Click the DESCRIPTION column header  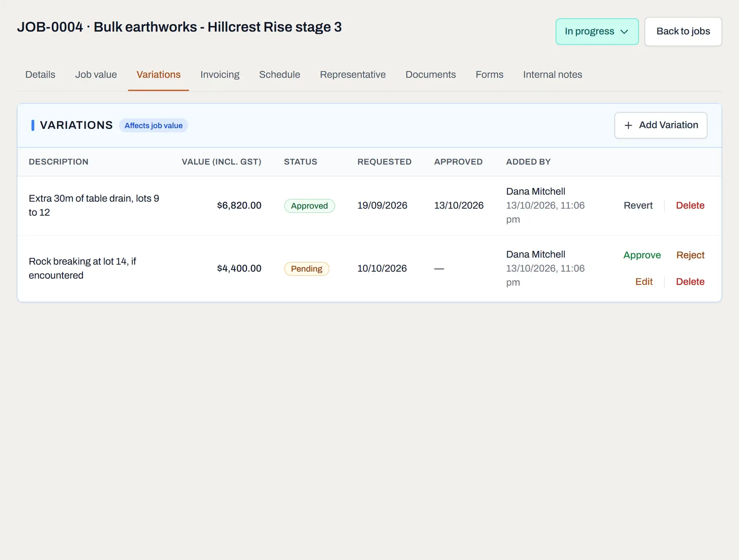pos(59,162)
